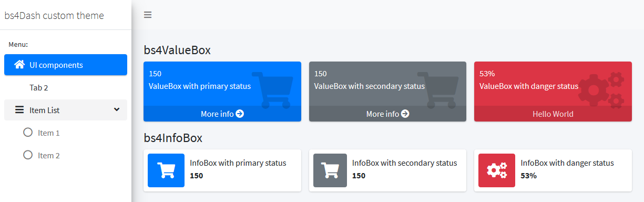This screenshot has width=644, height=202.
Task: Click the red gears icon in danger InfoBox
Action: point(497,170)
